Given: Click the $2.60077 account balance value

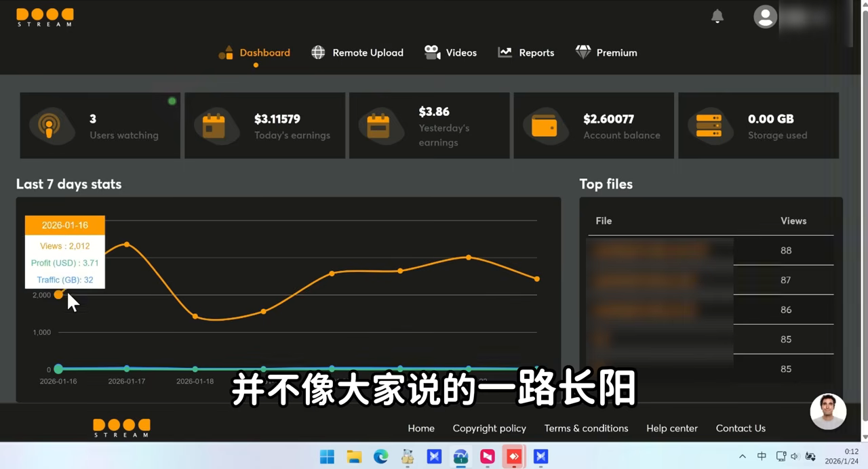Looking at the screenshot, I should [609, 119].
